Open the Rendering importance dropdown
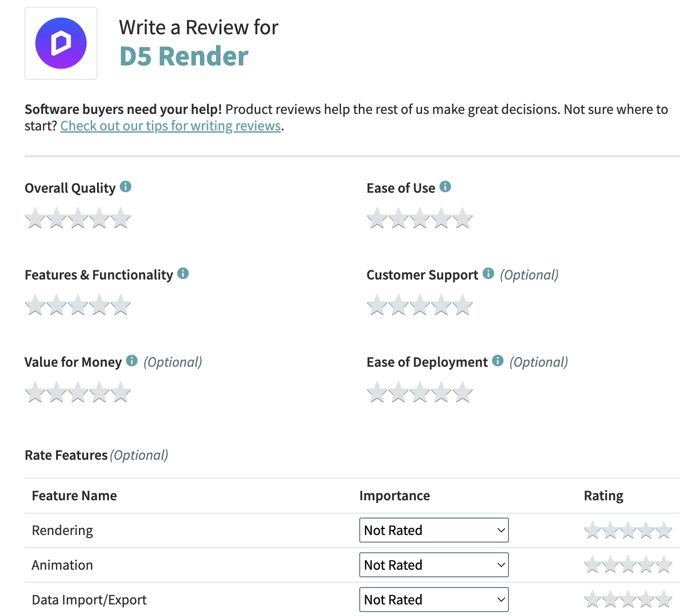Screen dimensions: 699x616 434,530
